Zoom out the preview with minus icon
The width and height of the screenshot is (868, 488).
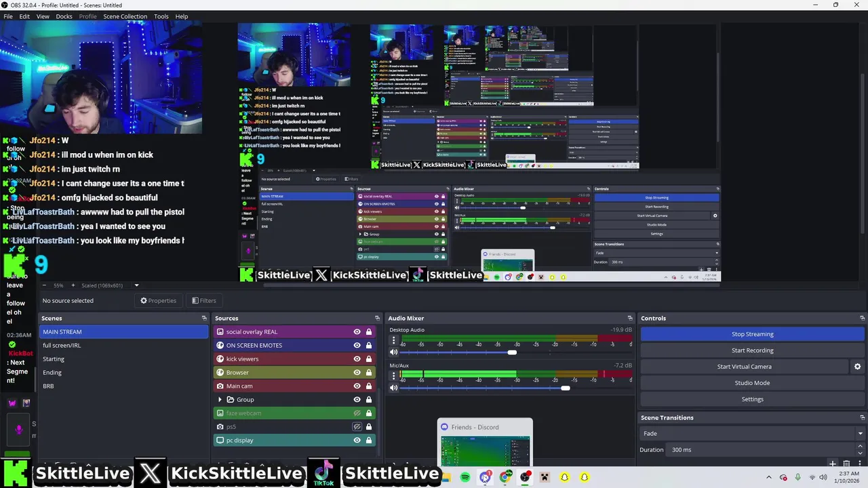click(x=44, y=285)
